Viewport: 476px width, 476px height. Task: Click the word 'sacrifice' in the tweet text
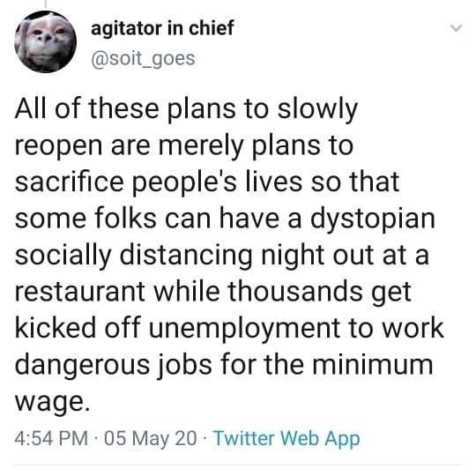70,182
